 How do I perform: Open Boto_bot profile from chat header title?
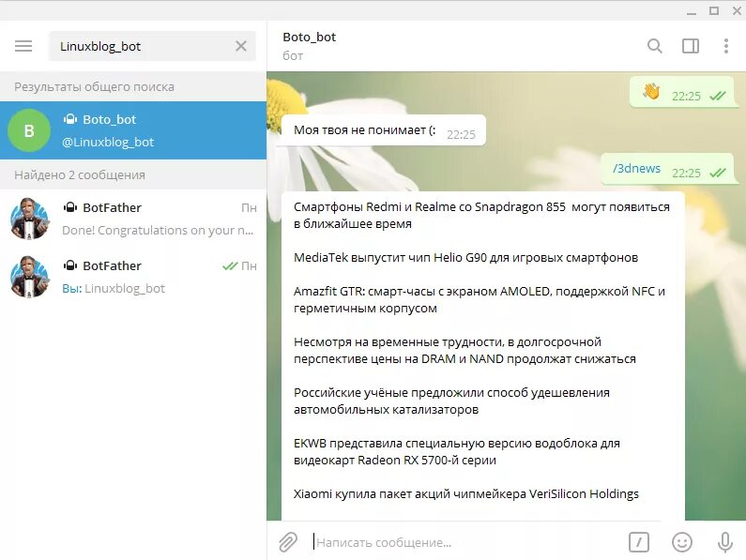point(310,38)
